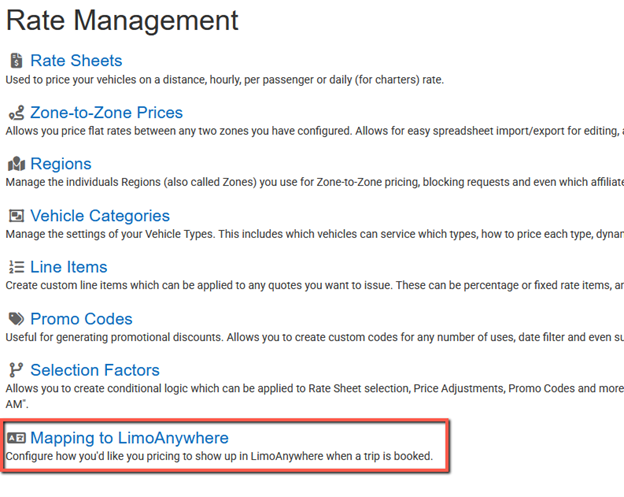Navigate to Line Items
The image size is (624, 497).
(x=69, y=267)
